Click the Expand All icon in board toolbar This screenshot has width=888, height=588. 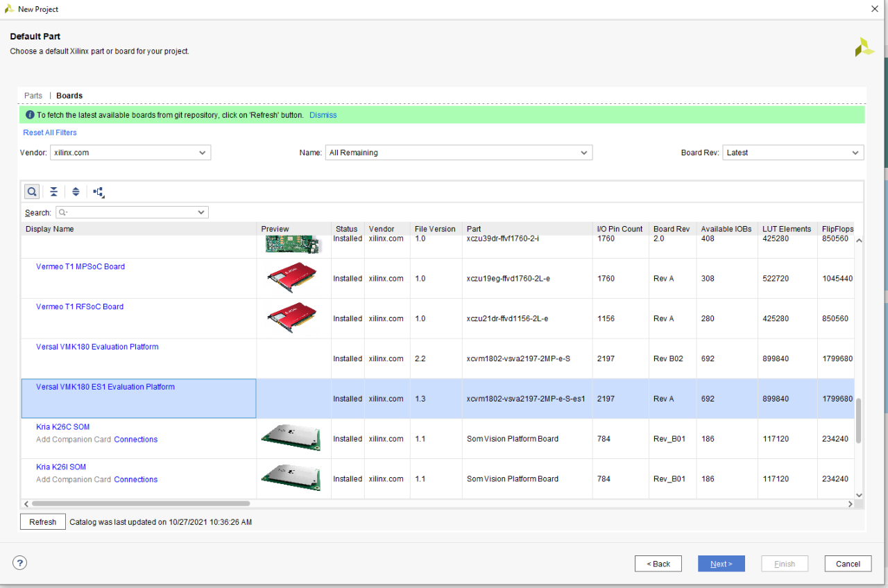pyautogui.click(x=76, y=192)
